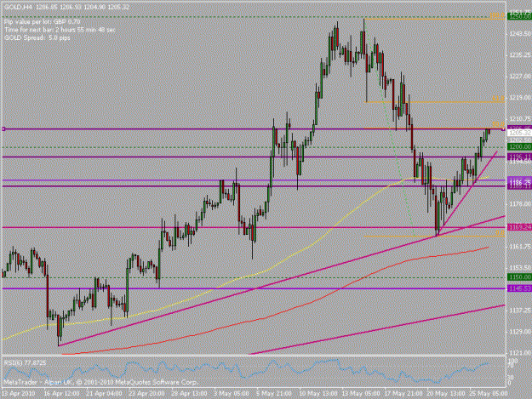Click the 1210.75 price scale value

pos(520,118)
